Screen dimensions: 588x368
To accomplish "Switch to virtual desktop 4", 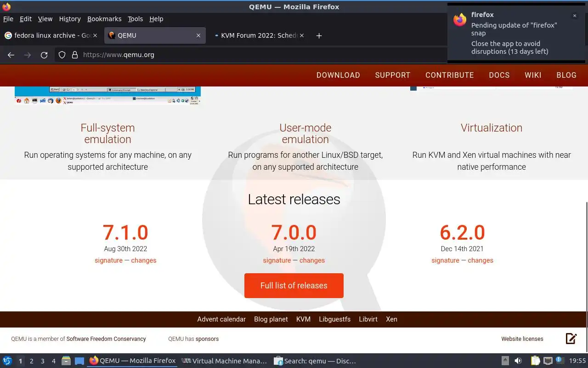I will 53,361.
